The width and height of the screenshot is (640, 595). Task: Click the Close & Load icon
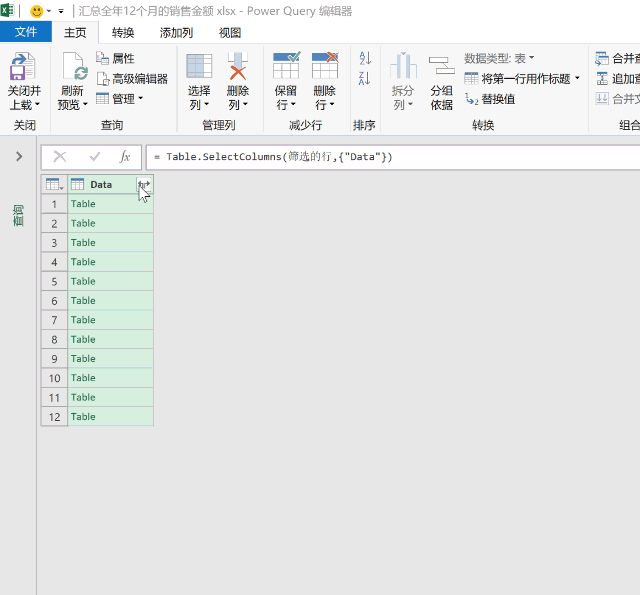tap(22, 68)
